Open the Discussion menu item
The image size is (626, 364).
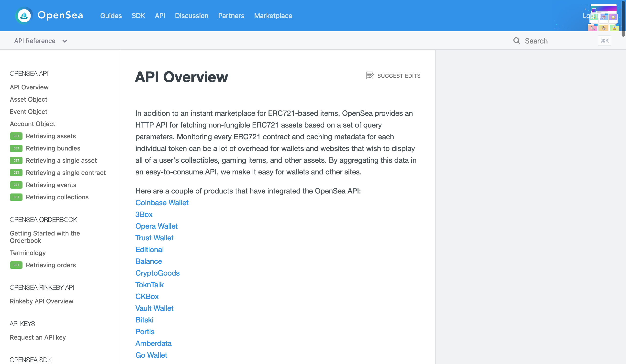pyautogui.click(x=191, y=16)
